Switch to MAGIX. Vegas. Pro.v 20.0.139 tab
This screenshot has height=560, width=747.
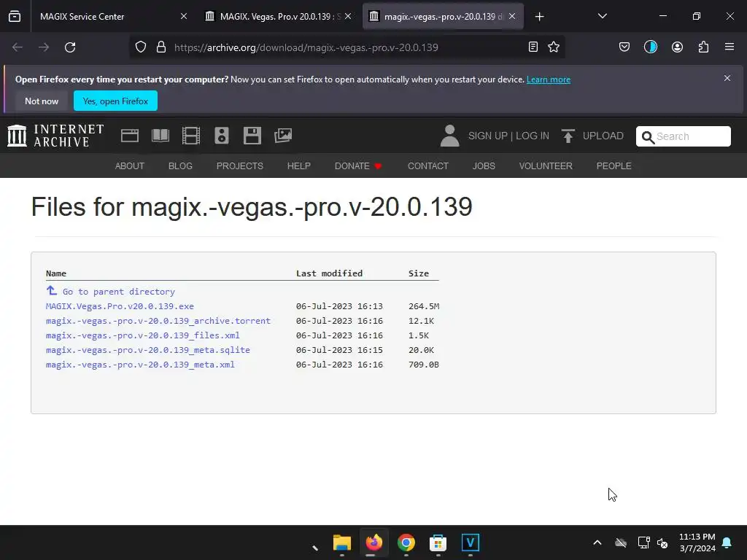(x=278, y=16)
